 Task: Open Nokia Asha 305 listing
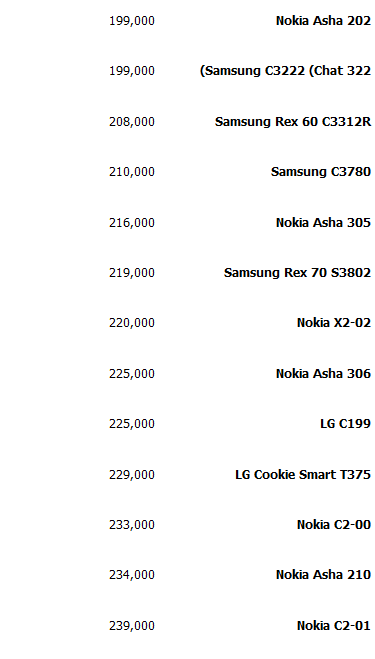click(x=323, y=222)
